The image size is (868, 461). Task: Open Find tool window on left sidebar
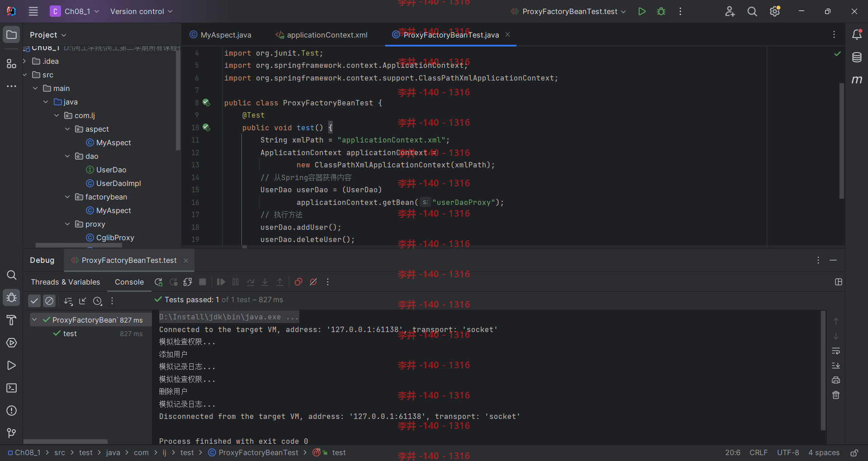pyautogui.click(x=11, y=275)
